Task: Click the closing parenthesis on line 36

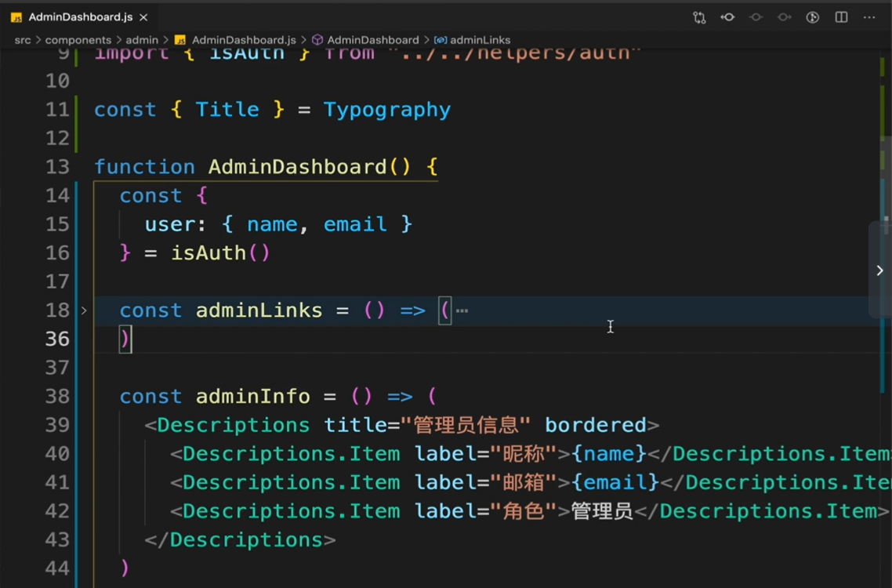Action: point(125,339)
